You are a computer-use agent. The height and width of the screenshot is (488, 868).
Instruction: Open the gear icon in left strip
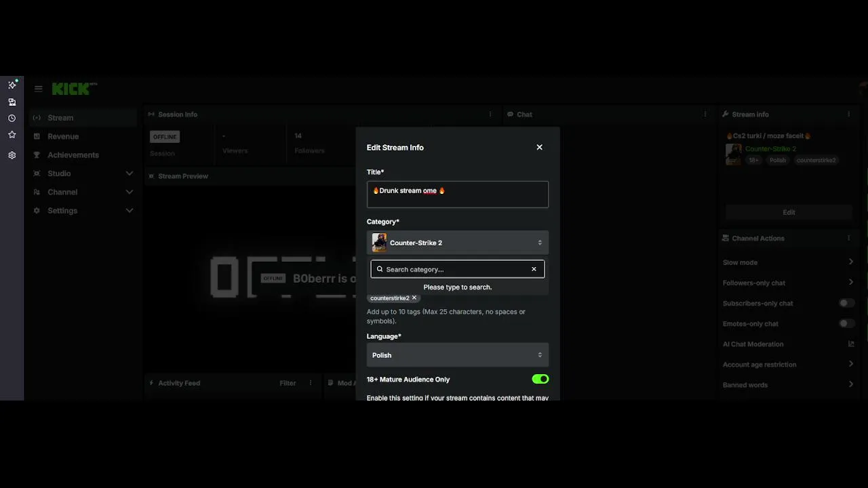click(12, 155)
